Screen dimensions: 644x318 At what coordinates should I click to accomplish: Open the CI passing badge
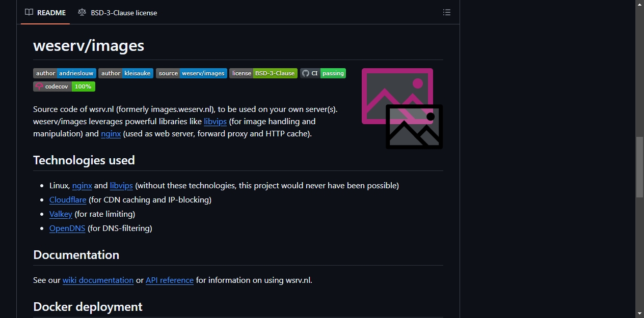[323, 73]
